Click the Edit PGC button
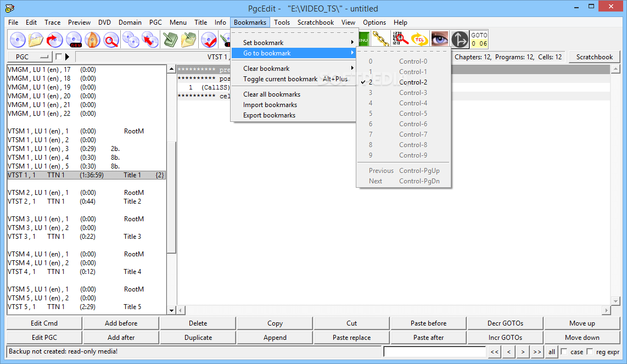The height and width of the screenshot is (364, 627). [x=44, y=338]
